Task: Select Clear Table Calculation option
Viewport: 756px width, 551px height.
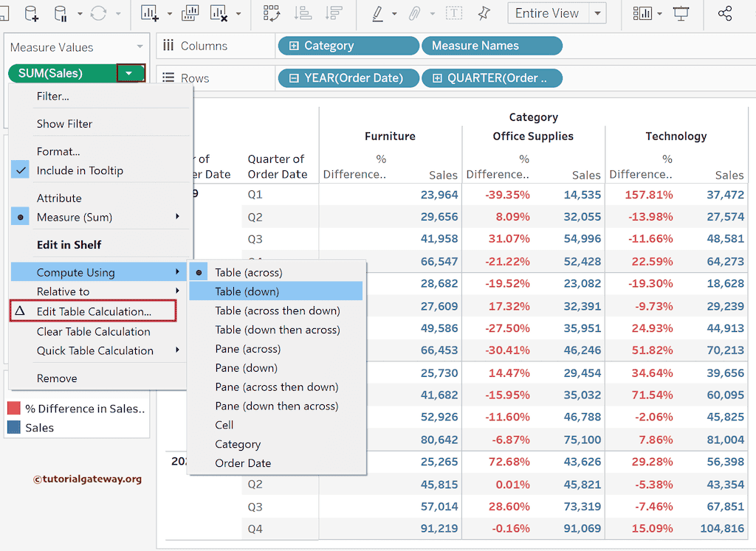Action: point(93,331)
